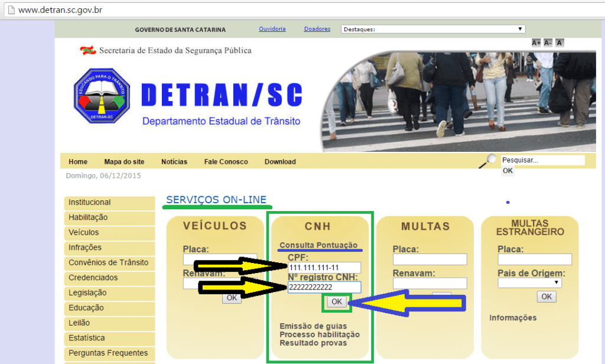Click the page icon in address bar
This screenshot has height=364, width=605.
point(12,9)
